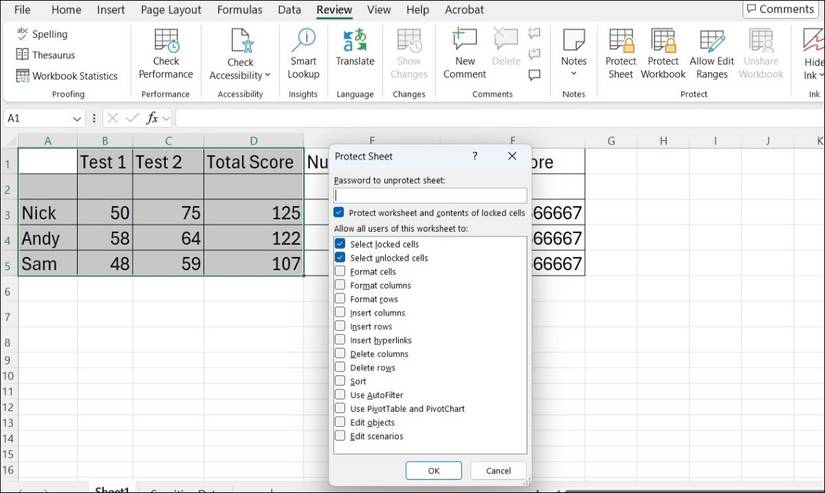This screenshot has width=825, height=493.
Task: Switch to the Formulas tab
Action: [x=239, y=9]
